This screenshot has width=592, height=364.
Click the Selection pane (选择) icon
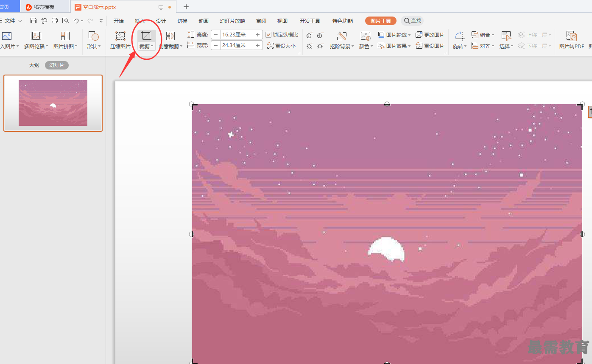[x=506, y=36]
